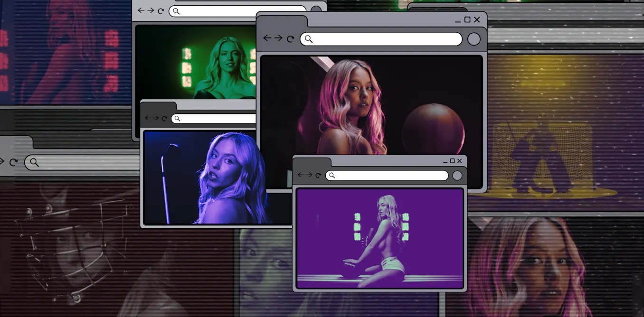Click search field in green-lit photo window
Image resolution: width=644 pixels, height=317 pixels.
(x=237, y=11)
